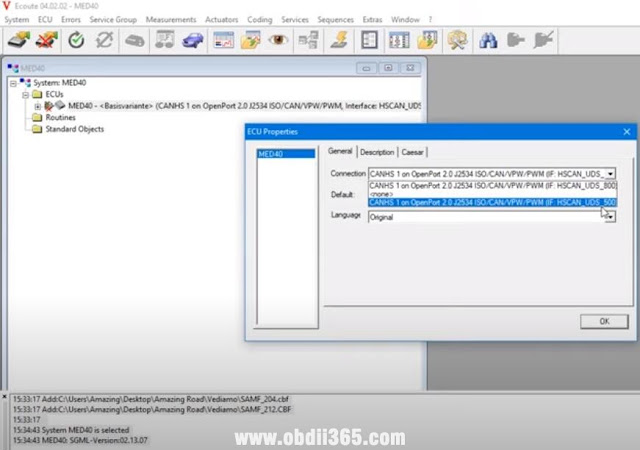Open the ? help menu
This screenshot has height=450, width=640.
(430, 20)
